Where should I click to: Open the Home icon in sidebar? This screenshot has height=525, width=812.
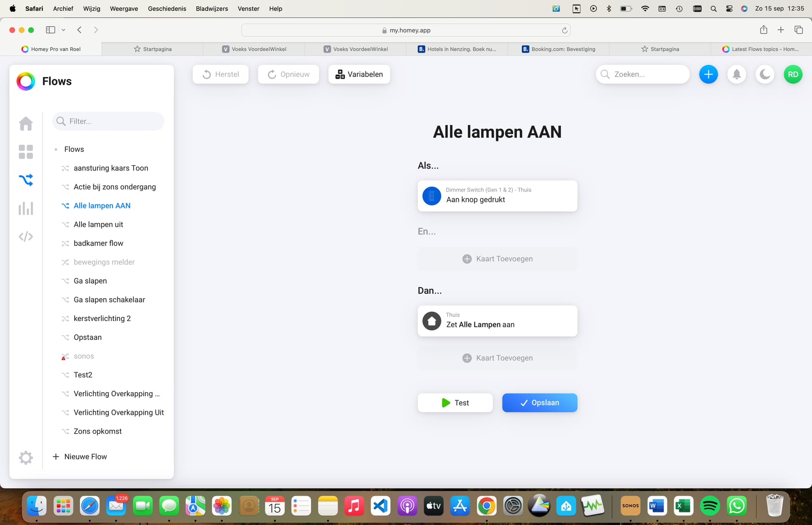26,124
